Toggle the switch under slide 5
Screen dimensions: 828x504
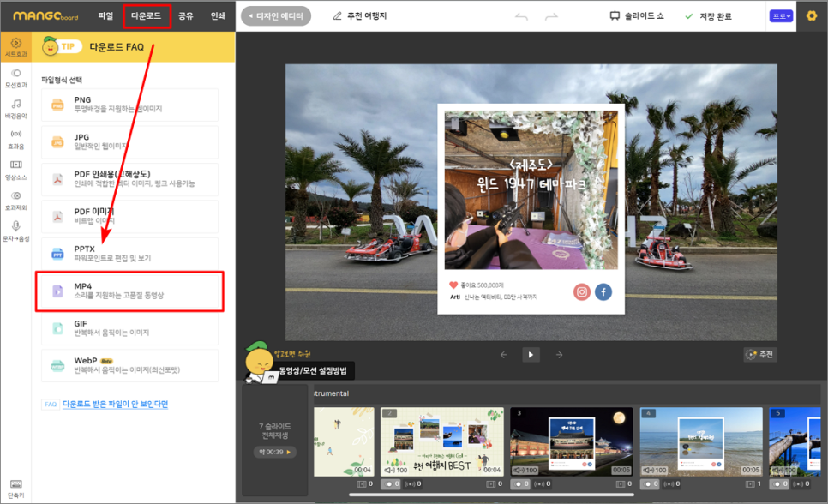click(779, 484)
